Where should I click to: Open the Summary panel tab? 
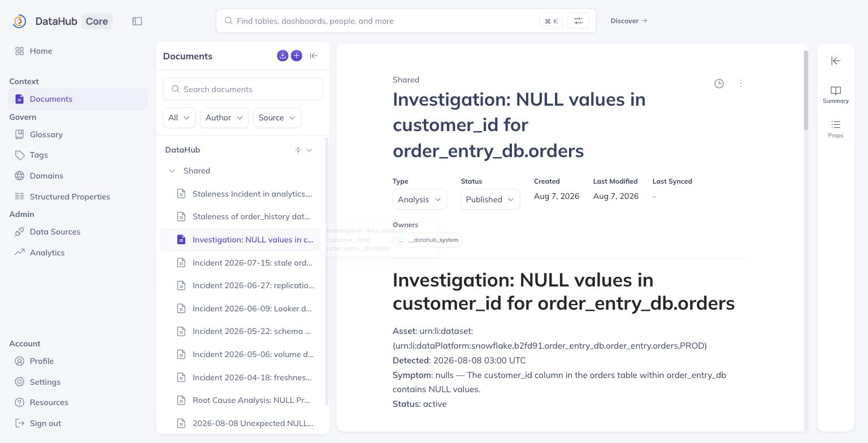(x=836, y=95)
